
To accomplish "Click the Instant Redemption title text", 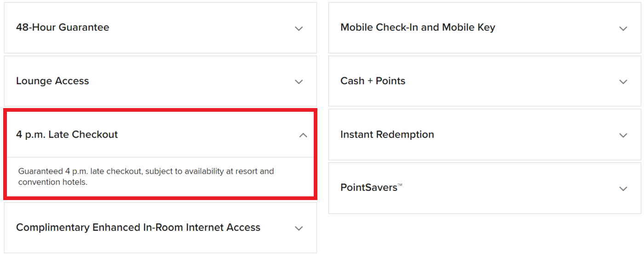I will pos(387,135).
